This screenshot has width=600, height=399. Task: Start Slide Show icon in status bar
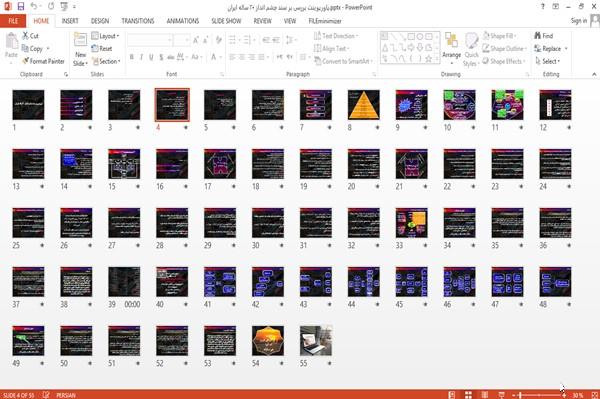click(x=501, y=395)
